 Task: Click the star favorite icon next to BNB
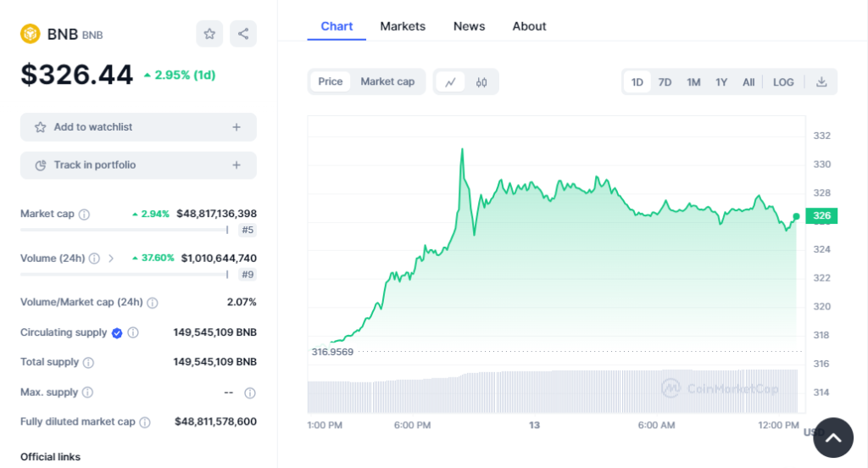pos(209,34)
